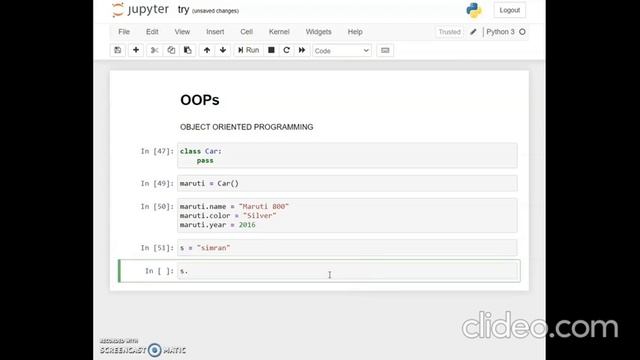Image resolution: width=640 pixels, height=360 pixels.
Task: Open the Cell menu
Action: point(247,32)
